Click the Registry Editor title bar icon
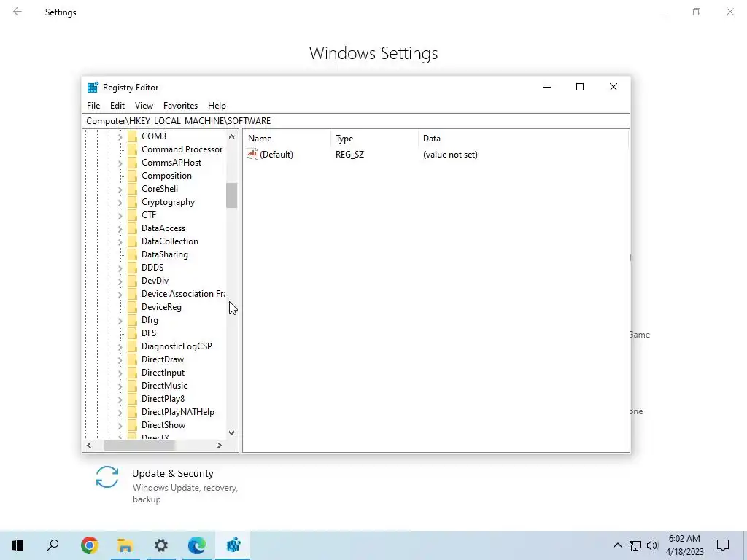Image resolution: width=747 pixels, height=560 pixels. [93, 87]
